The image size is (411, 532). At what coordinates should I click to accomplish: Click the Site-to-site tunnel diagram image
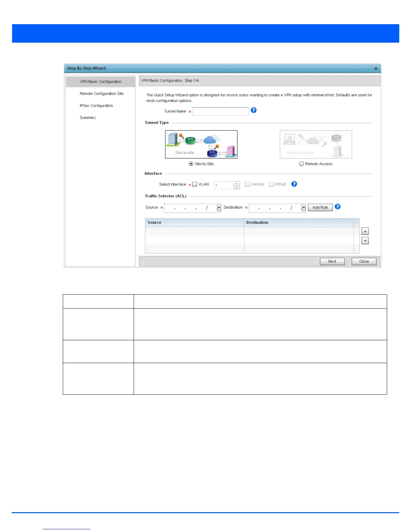coord(201,144)
